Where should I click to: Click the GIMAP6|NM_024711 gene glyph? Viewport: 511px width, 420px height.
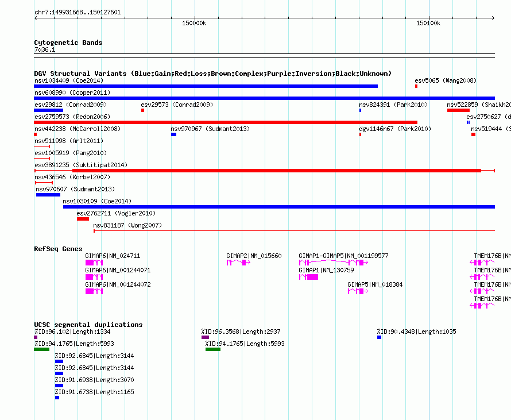click(94, 263)
